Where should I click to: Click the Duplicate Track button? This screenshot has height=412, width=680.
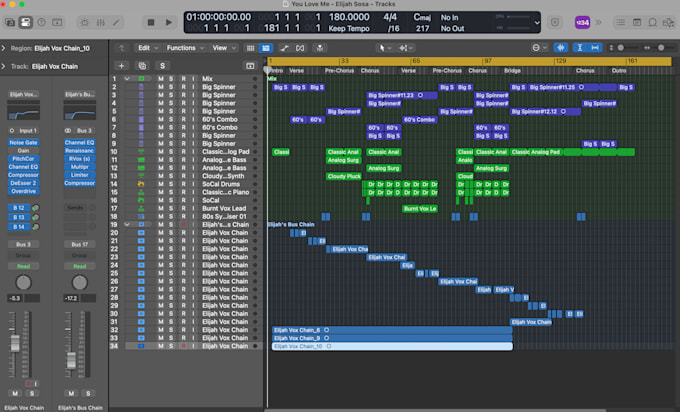point(142,66)
